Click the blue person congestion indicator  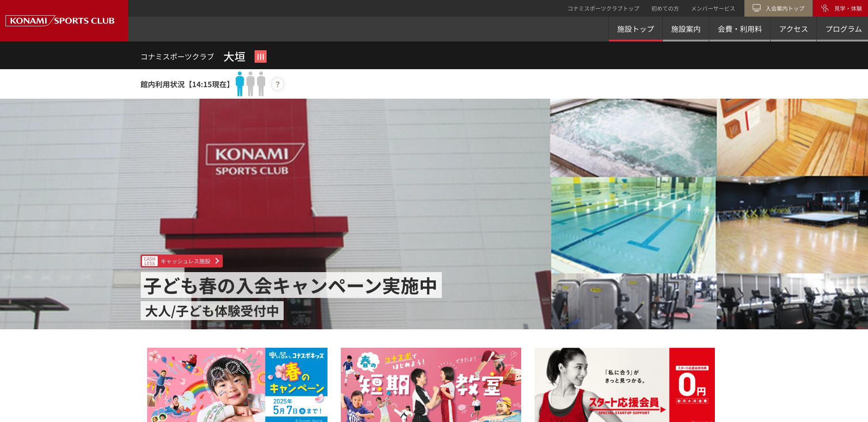pos(240,84)
